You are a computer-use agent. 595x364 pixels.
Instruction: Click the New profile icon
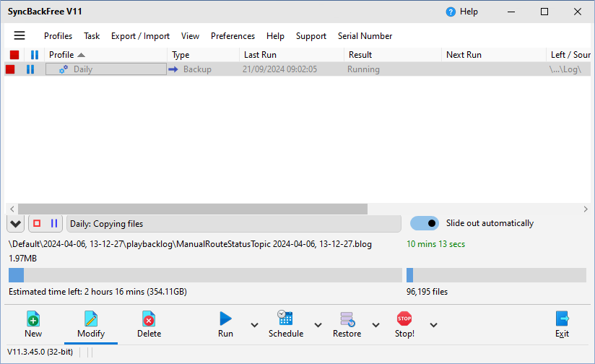coord(33,318)
